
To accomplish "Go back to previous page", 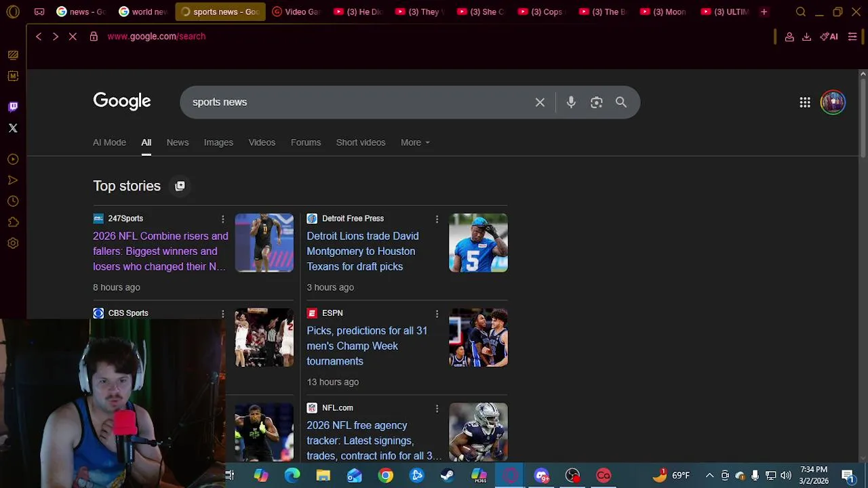I will [x=39, y=37].
